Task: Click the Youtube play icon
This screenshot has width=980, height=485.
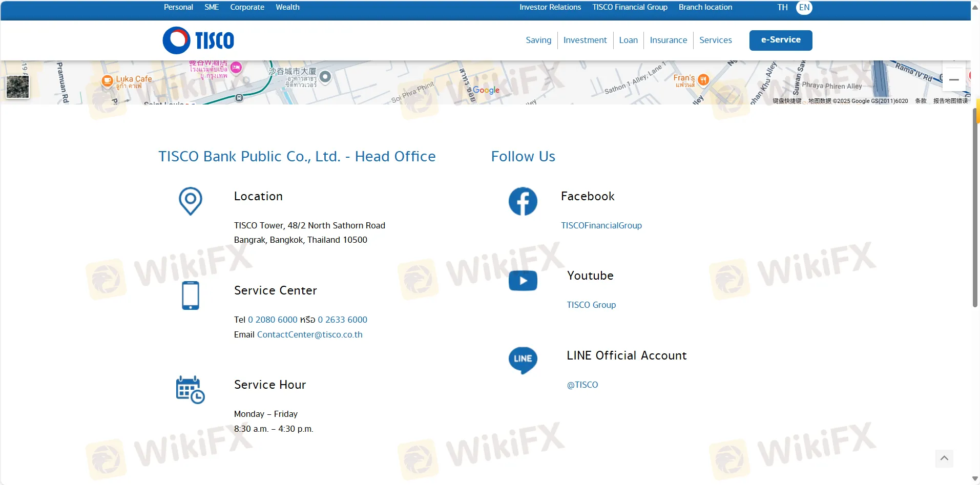Action: (523, 280)
